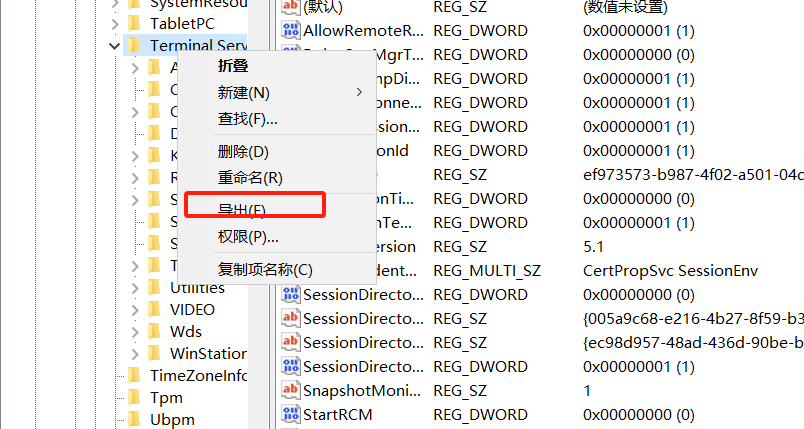Select 重命名(R) in the context menu

tap(277, 177)
